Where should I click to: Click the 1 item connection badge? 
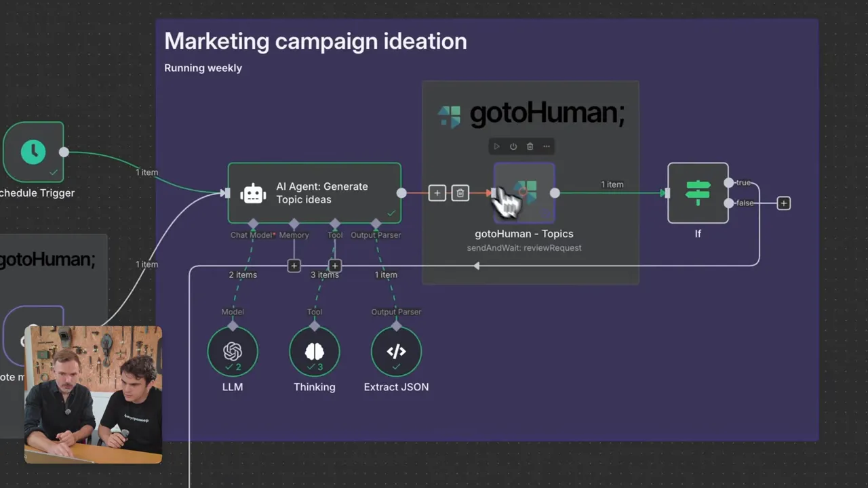click(612, 184)
